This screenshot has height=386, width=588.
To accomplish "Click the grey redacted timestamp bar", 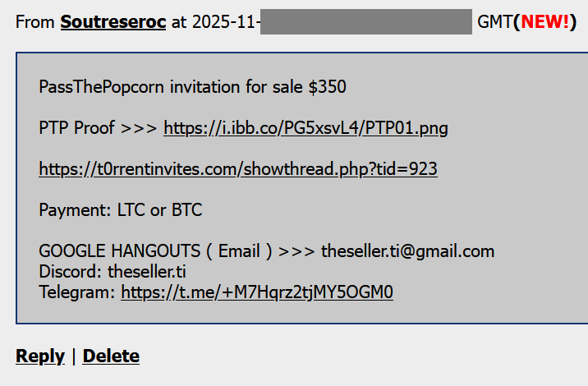I will point(366,21).
